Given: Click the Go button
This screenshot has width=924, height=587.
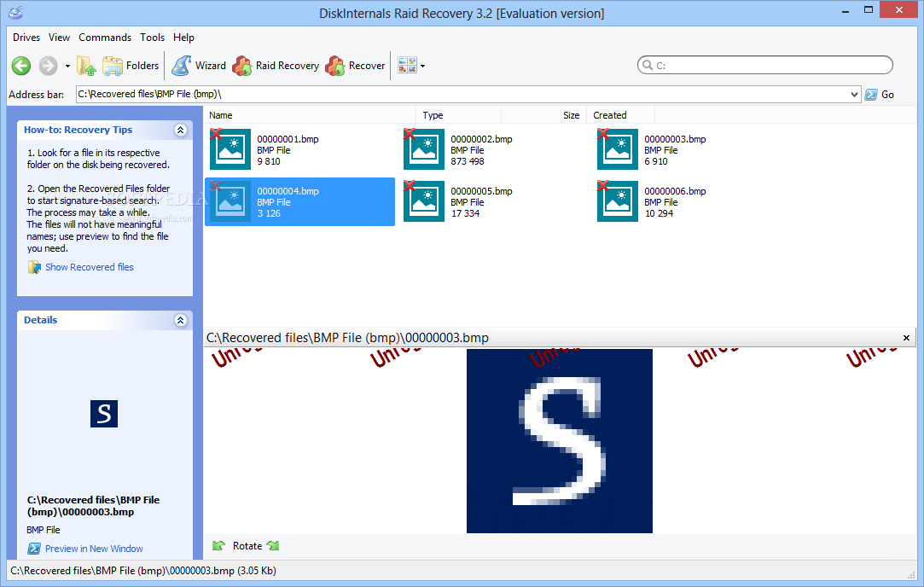Looking at the screenshot, I should [x=880, y=95].
